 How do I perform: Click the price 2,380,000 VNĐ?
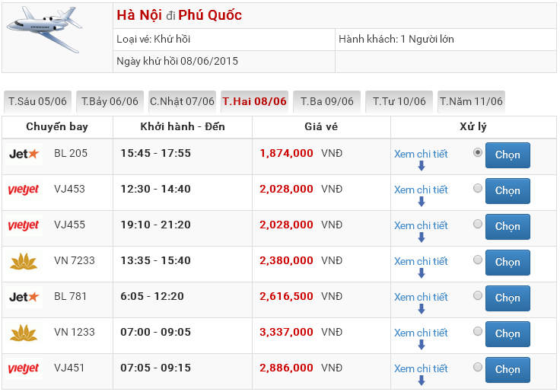tap(301, 260)
